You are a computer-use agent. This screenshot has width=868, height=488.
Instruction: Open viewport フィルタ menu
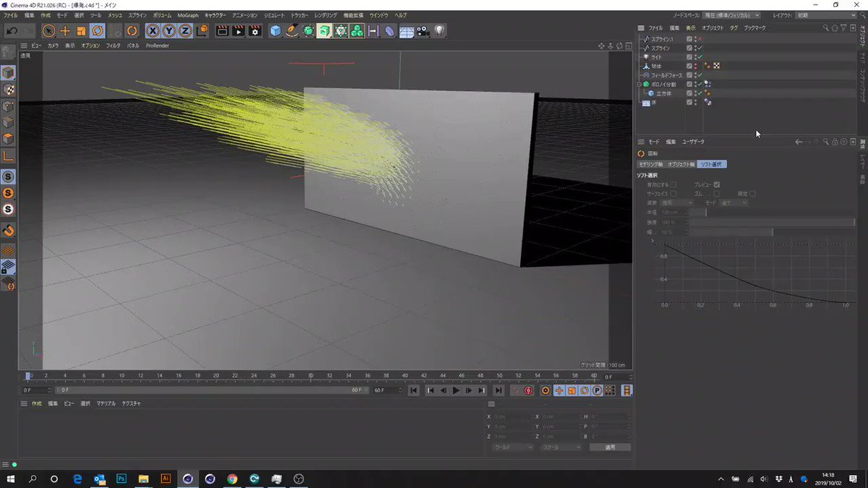click(114, 45)
